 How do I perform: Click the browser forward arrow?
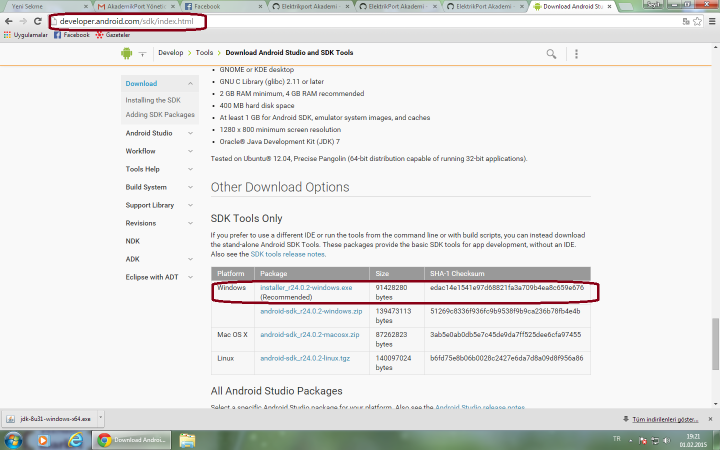[x=23, y=21]
